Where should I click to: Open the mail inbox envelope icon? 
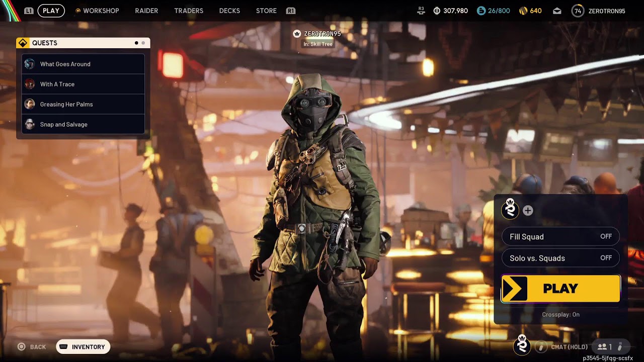point(557,11)
